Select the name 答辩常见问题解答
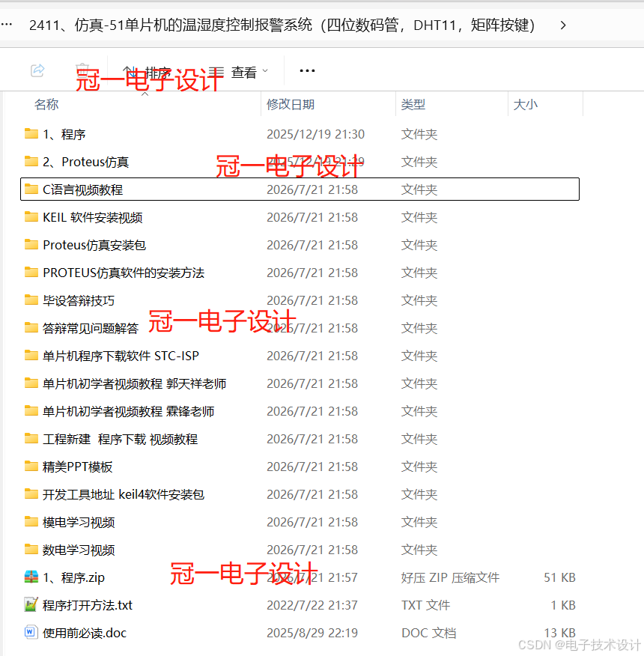 [91, 328]
